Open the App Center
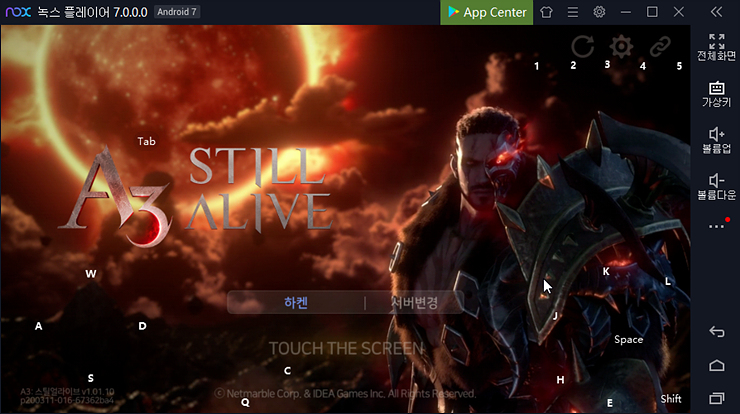Viewport: 740px width, 414px height. pyautogui.click(x=487, y=12)
